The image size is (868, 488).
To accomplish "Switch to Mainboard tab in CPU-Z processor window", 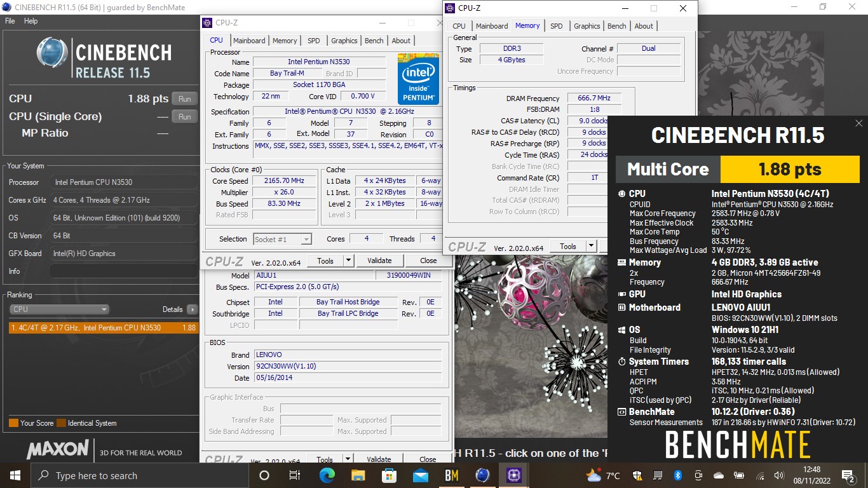I will point(249,41).
